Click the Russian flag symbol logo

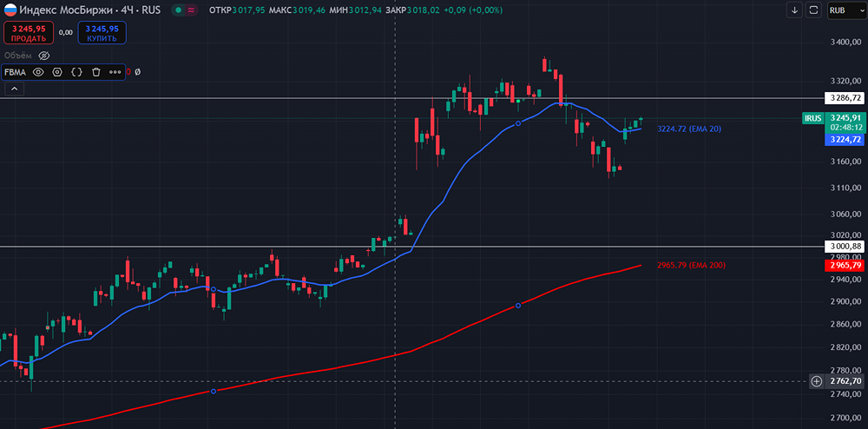[x=10, y=10]
